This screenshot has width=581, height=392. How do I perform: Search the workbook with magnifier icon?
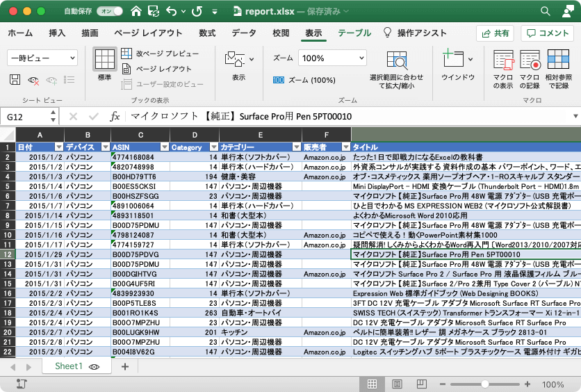click(545, 11)
